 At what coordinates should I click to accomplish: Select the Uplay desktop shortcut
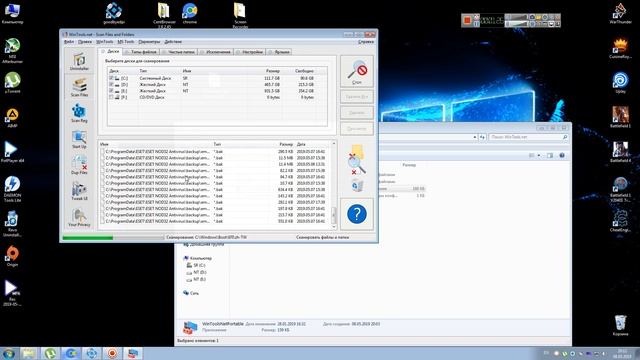[x=620, y=83]
